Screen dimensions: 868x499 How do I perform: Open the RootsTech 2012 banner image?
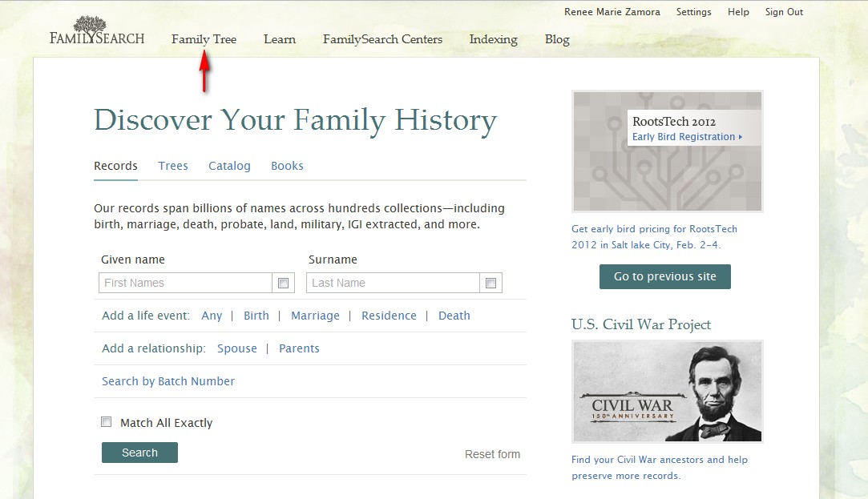tap(668, 151)
